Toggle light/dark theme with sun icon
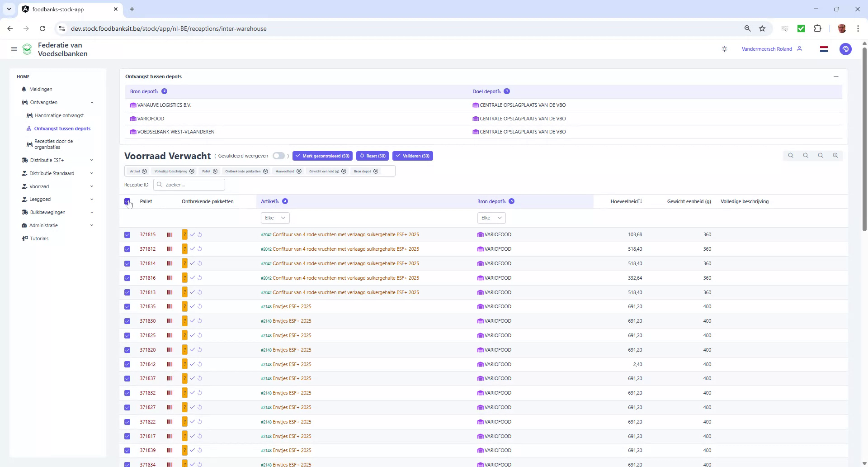 point(724,49)
